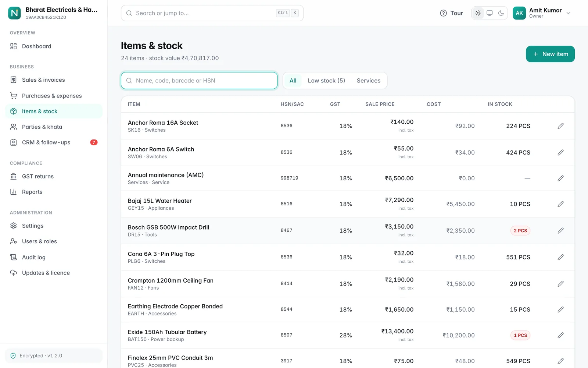Screen dimensions: 588x368
Task: Edit Crompton 1200mm Ceiling Fan pencil icon
Action: click(560, 284)
